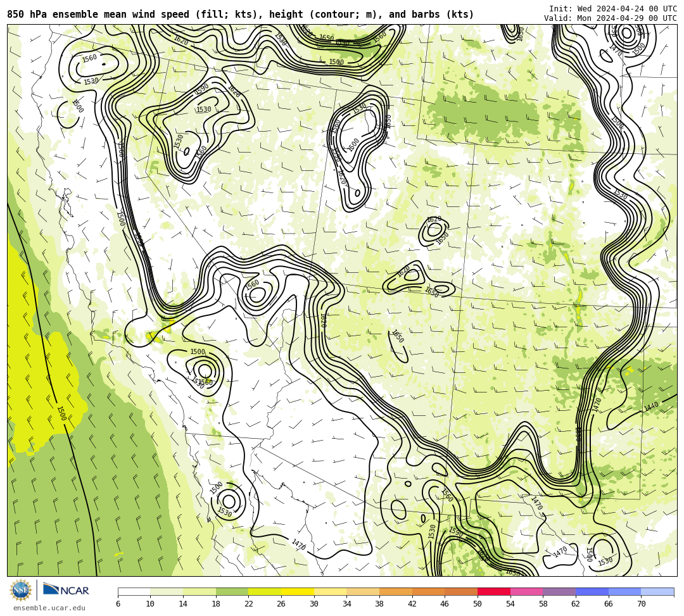
Task: Click the NSF logo
Action: (x=20, y=590)
